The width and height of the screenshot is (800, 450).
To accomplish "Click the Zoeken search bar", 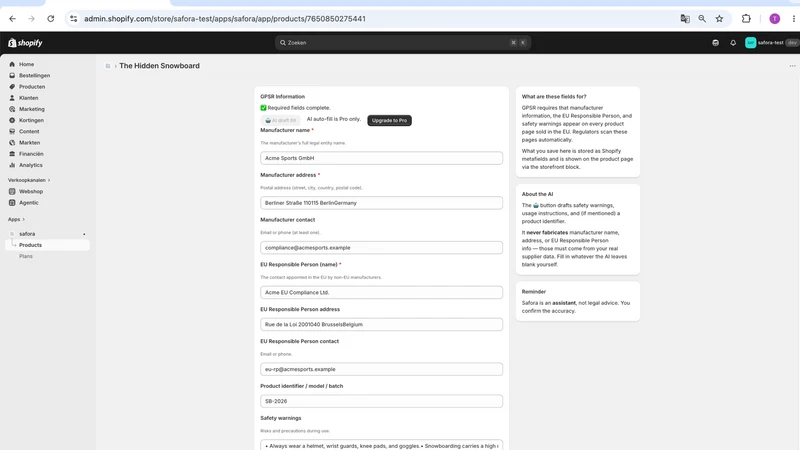I will [403, 43].
